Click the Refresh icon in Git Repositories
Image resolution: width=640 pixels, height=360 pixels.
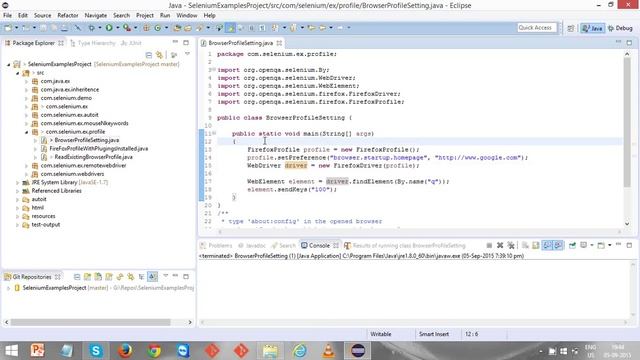pyautogui.click(x=120, y=277)
